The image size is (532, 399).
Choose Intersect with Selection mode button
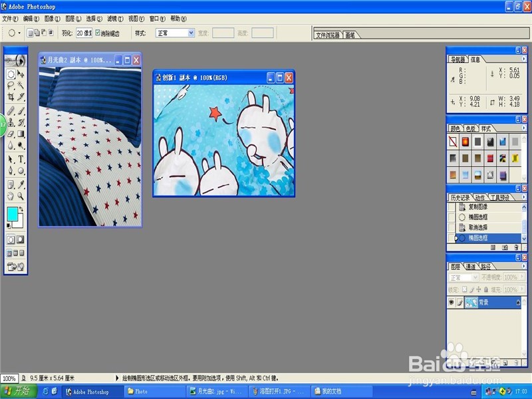51,33
